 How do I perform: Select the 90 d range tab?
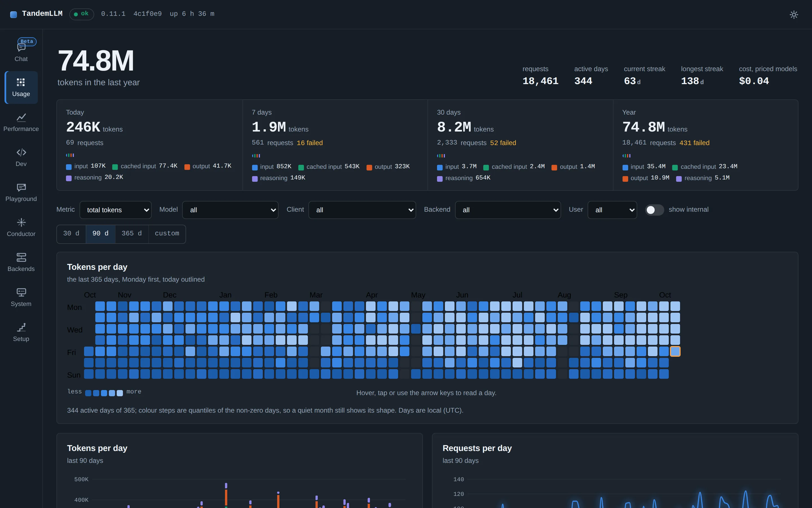click(x=100, y=234)
